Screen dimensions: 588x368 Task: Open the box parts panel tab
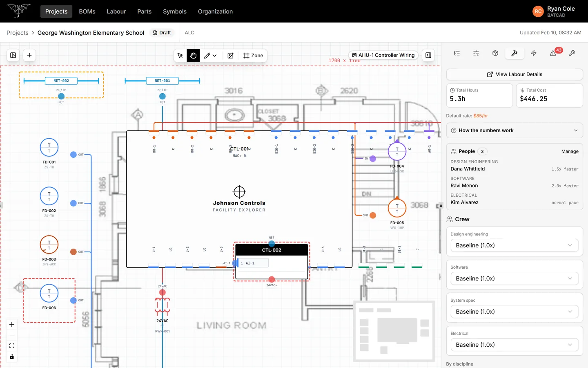point(495,53)
